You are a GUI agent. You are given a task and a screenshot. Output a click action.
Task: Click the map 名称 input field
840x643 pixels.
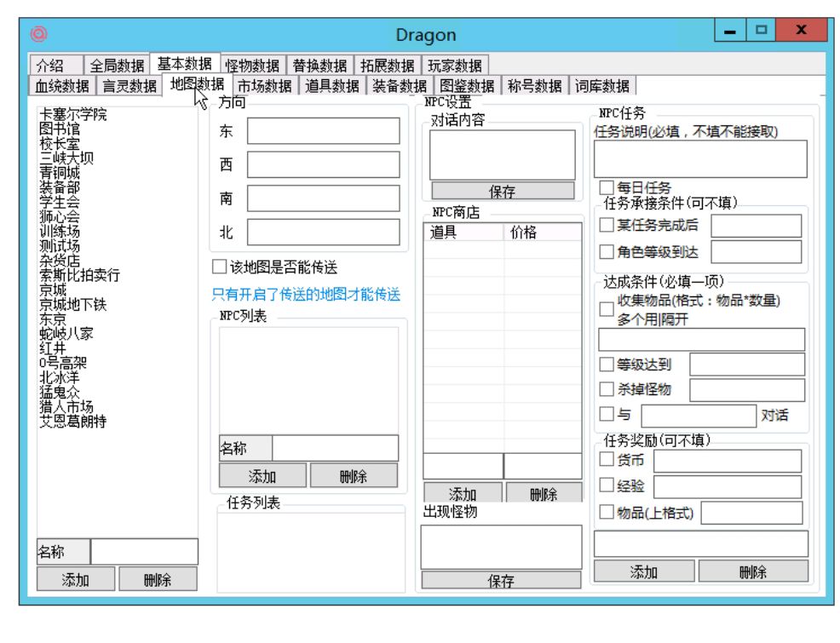click(x=144, y=552)
